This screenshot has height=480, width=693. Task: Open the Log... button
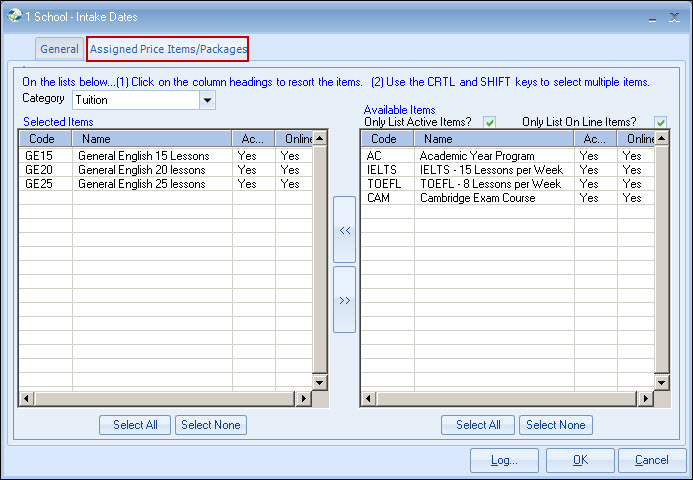[504, 460]
